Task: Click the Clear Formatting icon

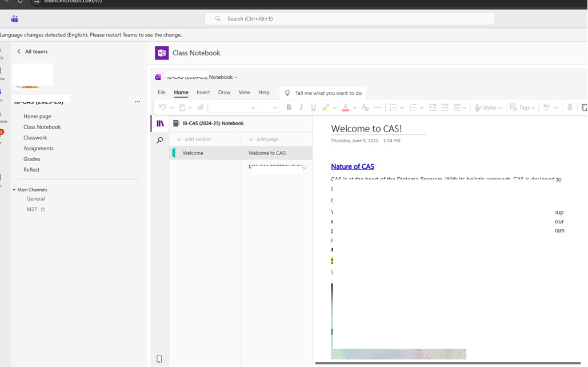Action: [x=365, y=107]
